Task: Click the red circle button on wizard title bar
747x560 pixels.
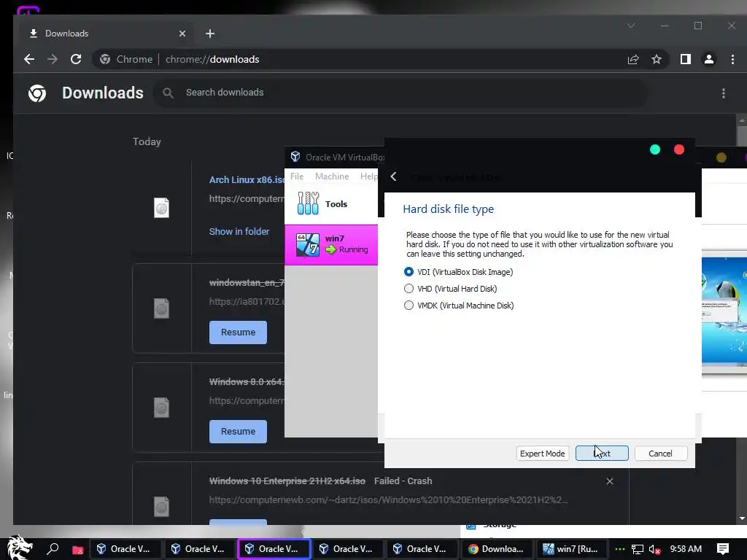Action: (679, 149)
